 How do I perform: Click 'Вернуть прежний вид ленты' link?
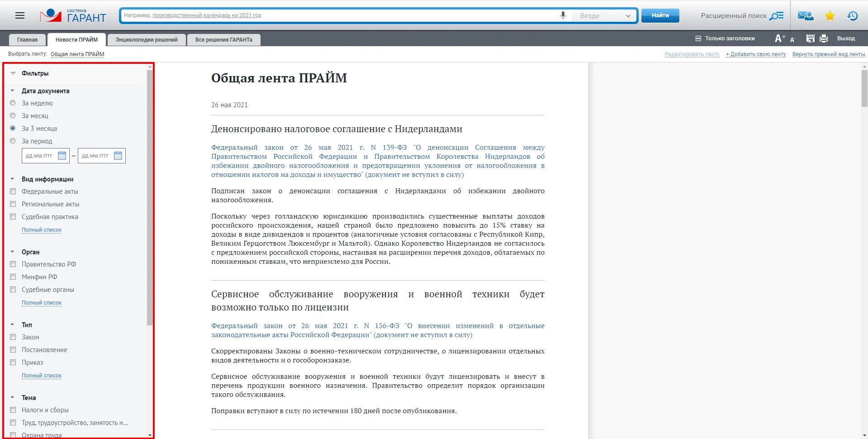click(x=829, y=54)
